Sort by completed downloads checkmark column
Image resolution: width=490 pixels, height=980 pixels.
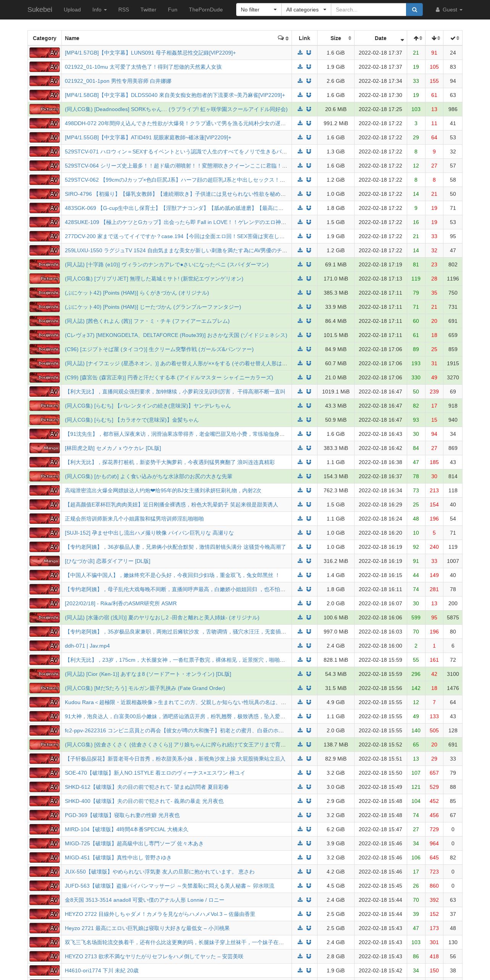coord(453,38)
